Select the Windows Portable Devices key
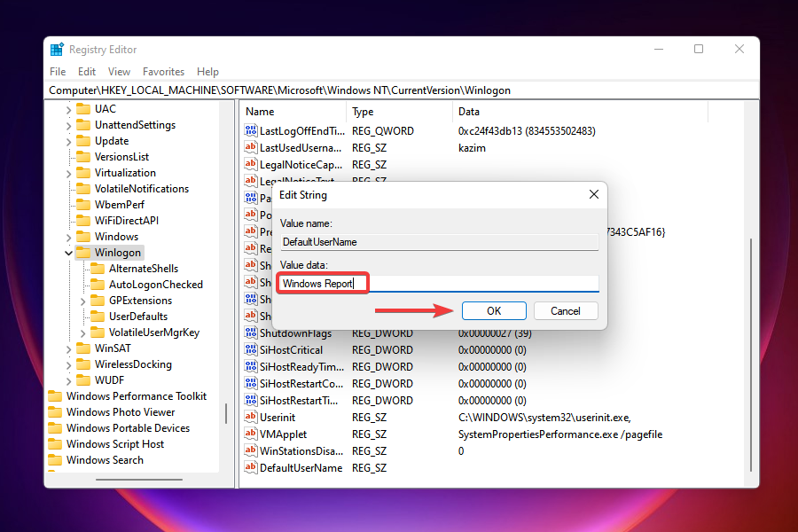The width and height of the screenshot is (798, 532). 128,428
